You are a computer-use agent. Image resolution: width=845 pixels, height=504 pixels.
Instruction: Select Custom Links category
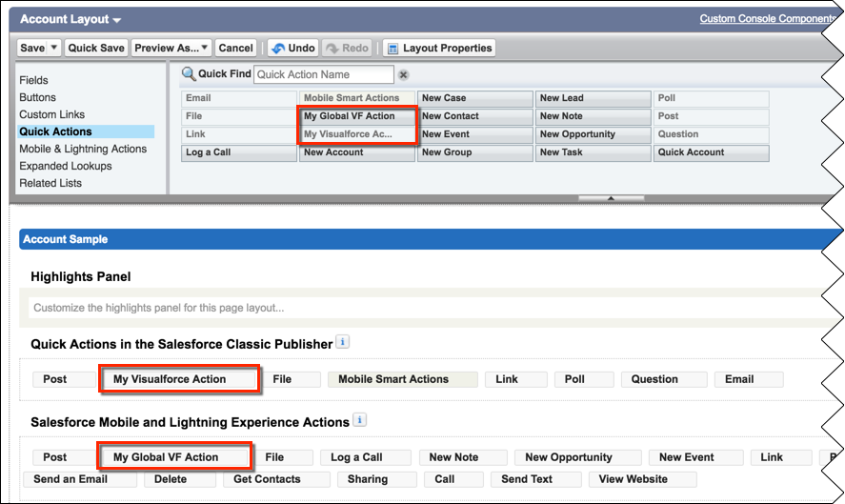pos(51,115)
